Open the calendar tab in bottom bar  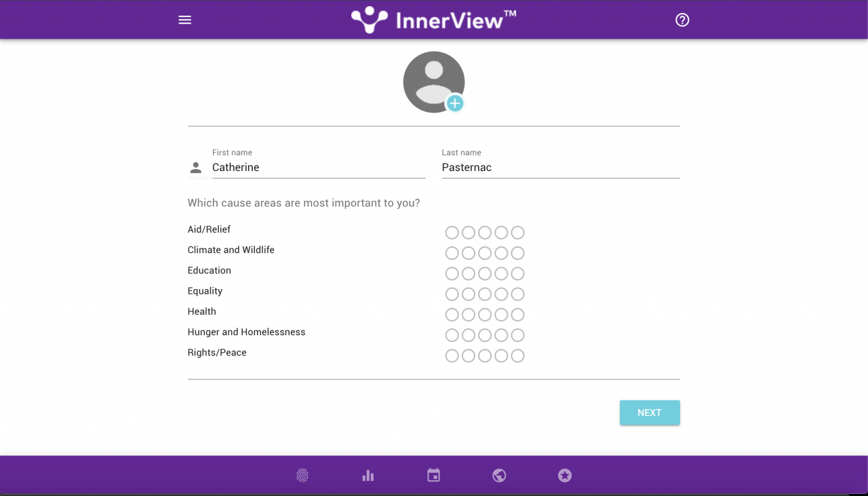click(434, 476)
